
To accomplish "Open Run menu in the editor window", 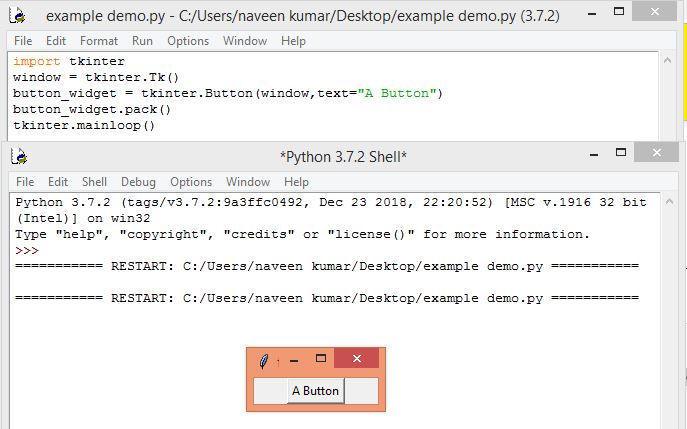I will 142,41.
